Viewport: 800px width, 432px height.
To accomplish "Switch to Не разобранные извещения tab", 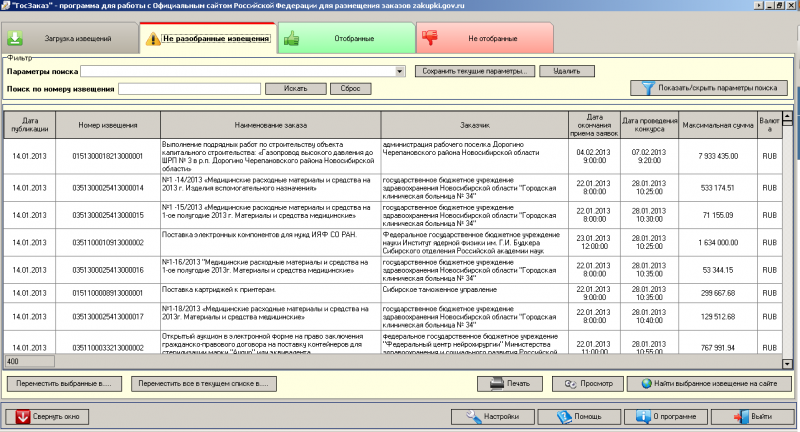I will click(x=208, y=38).
